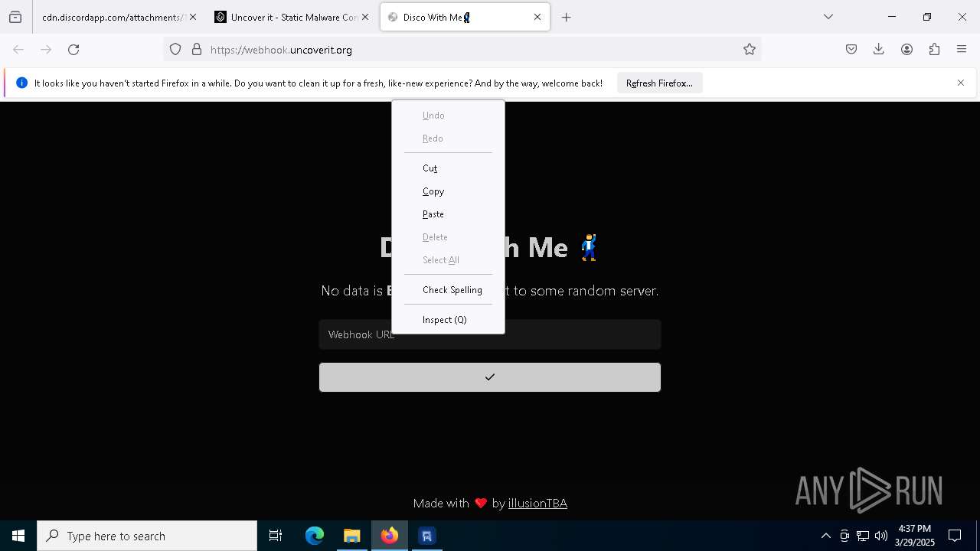Choose Paste from the context menu
This screenshot has height=551, width=980.
tap(448, 214)
